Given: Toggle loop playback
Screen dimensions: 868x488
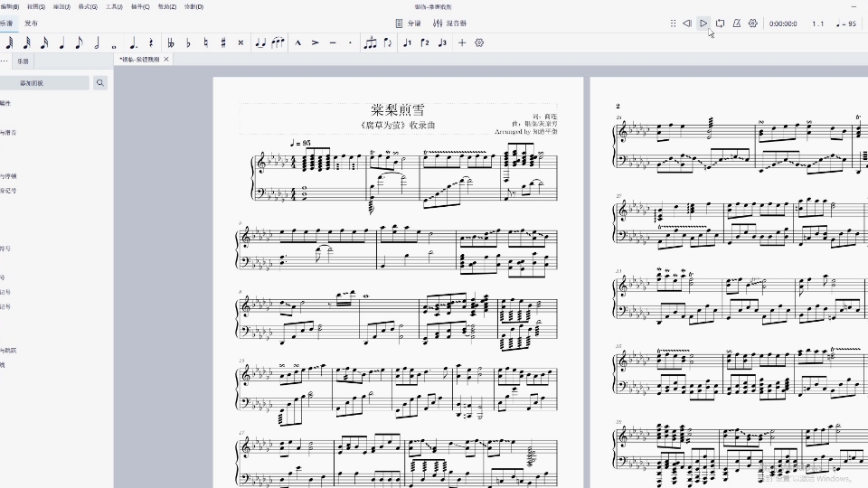Looking at the screenshot, I should [x=721, y=23].
